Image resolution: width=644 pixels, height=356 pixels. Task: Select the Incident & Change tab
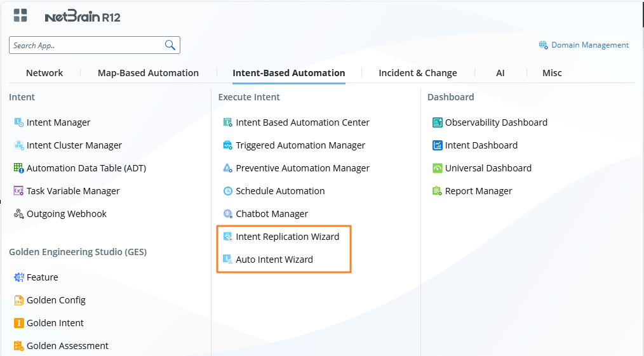coord(417,73)
